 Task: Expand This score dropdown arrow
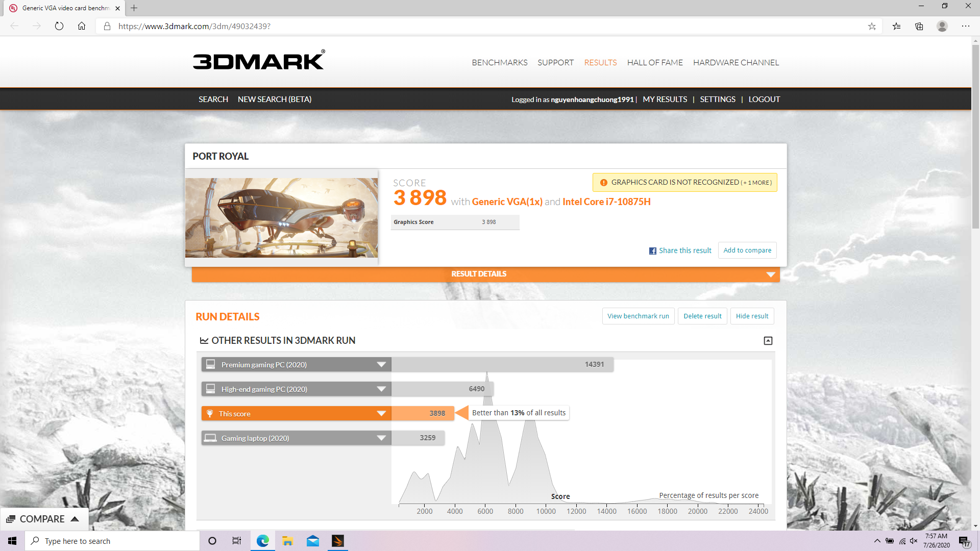(381, 413)
